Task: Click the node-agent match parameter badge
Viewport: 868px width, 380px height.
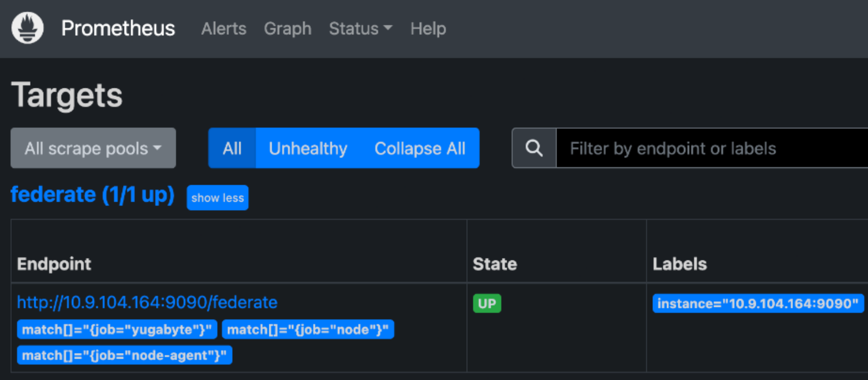Action: coord(124,355)
